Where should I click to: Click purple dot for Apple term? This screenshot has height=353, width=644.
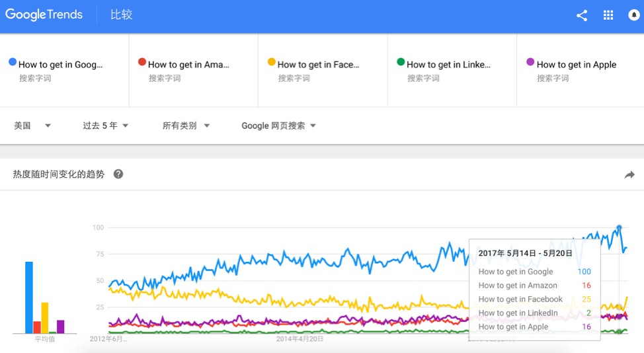(x=530, y=62)
